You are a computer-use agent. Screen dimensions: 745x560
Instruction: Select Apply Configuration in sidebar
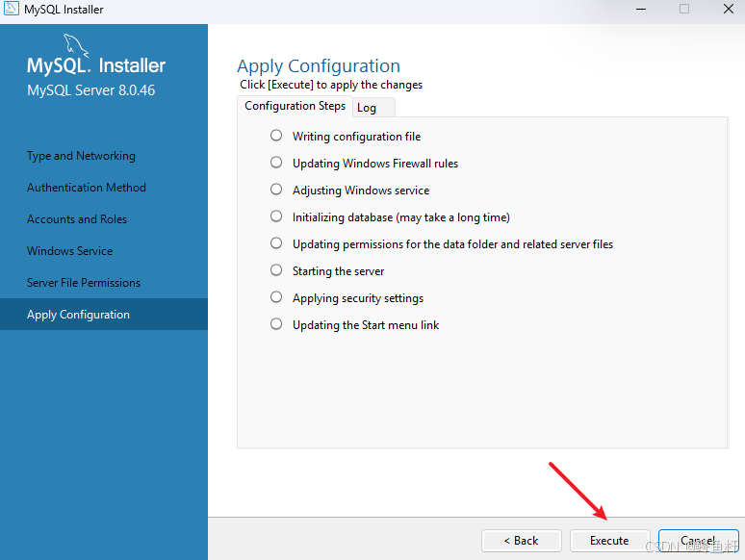point(104,315)
